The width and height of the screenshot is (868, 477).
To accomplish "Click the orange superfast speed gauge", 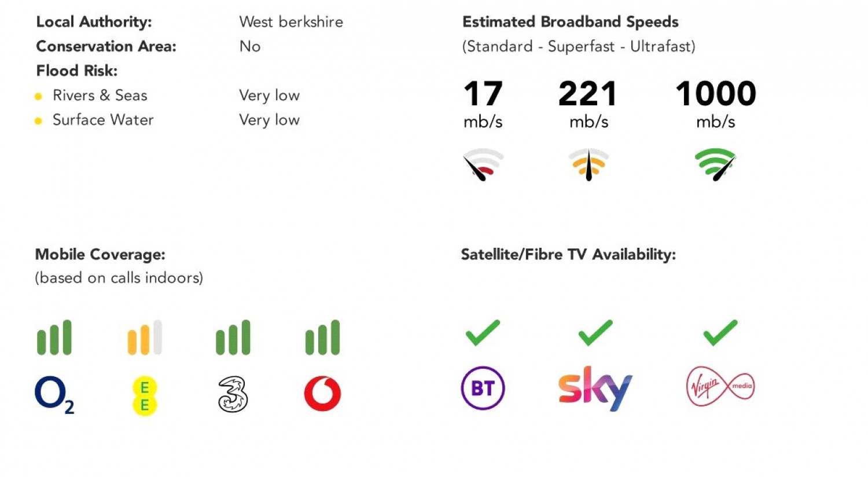I will point(589,164).
